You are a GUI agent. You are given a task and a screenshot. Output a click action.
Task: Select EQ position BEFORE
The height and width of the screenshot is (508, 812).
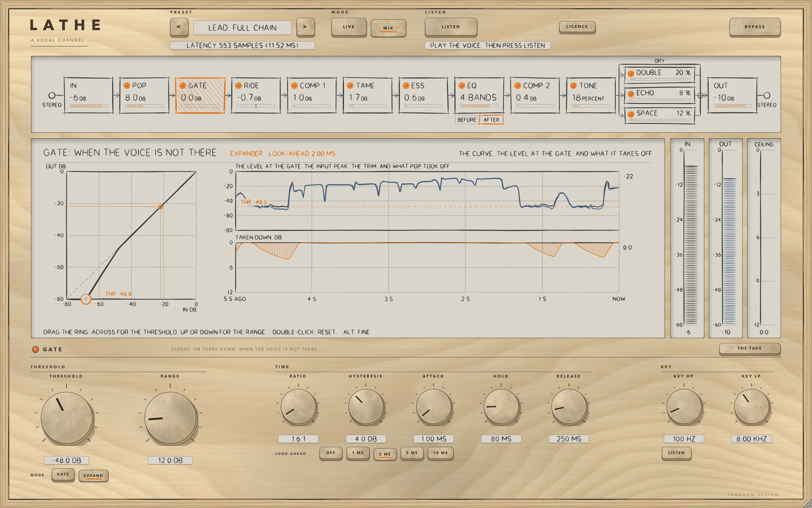coord(467,120)
